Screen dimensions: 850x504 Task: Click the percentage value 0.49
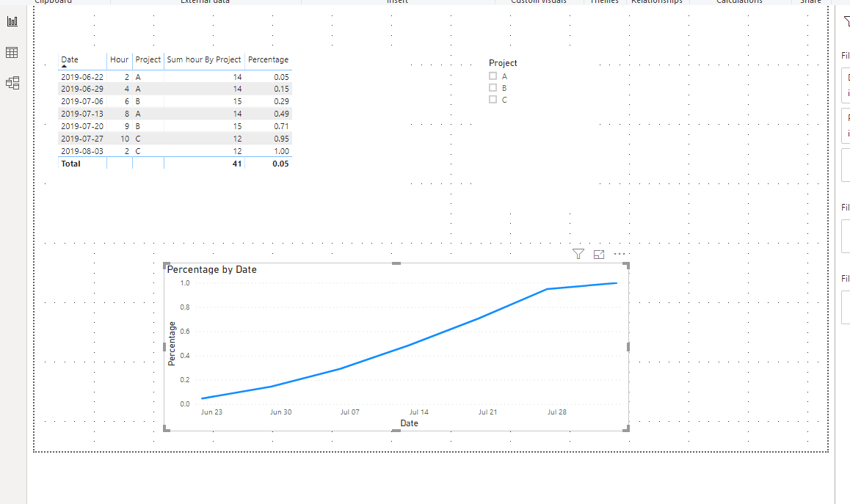(281, 114)
